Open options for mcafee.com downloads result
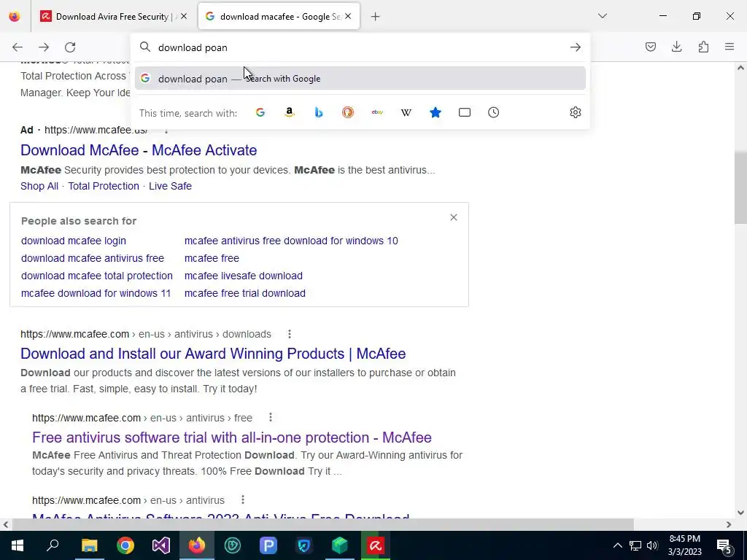This screenshot has width=747, height=560. (x=289, y=334)
